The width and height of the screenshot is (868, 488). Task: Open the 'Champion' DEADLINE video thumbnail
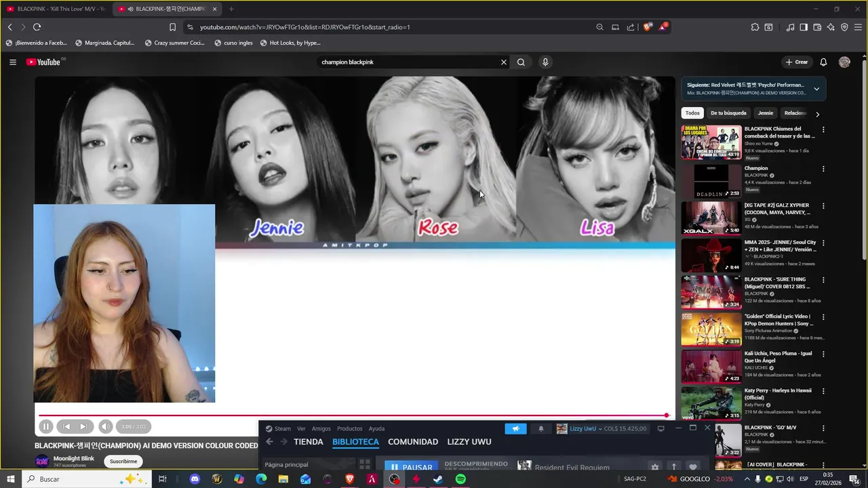point(711,180)
